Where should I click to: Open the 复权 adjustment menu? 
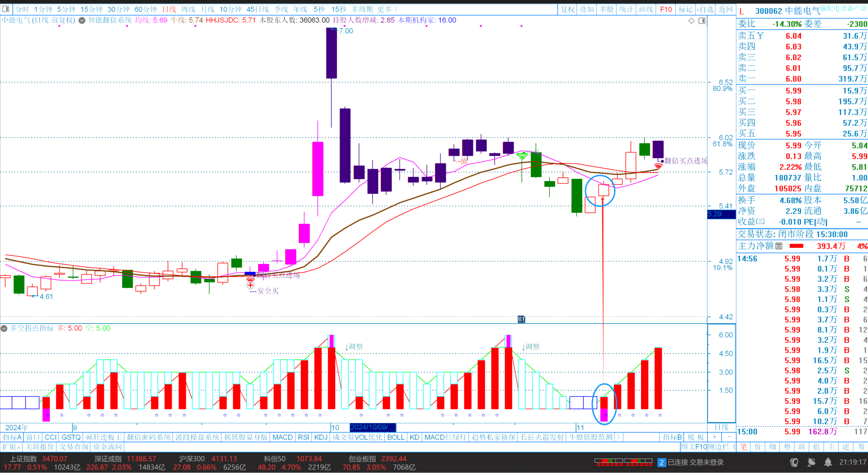pos(567,9)
